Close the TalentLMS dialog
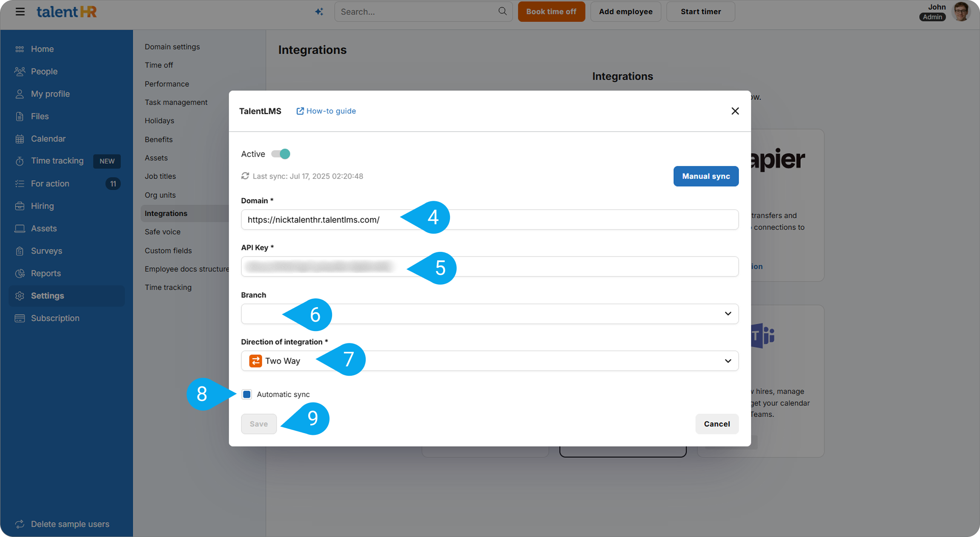 click(x=735, y=111)
